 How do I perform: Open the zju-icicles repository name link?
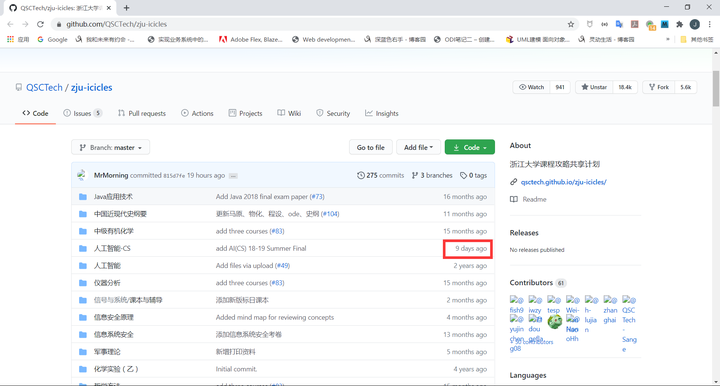pos(91,87)
